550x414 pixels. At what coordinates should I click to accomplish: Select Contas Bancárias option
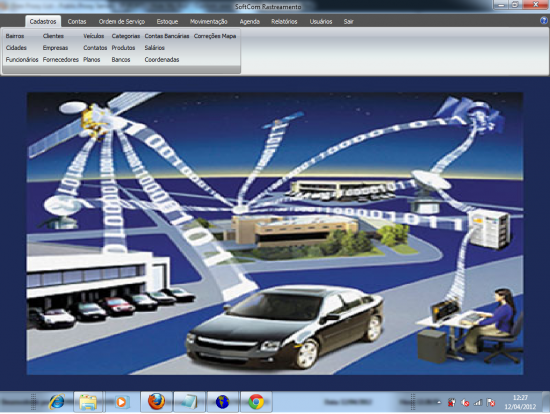[x=167, y=36]
